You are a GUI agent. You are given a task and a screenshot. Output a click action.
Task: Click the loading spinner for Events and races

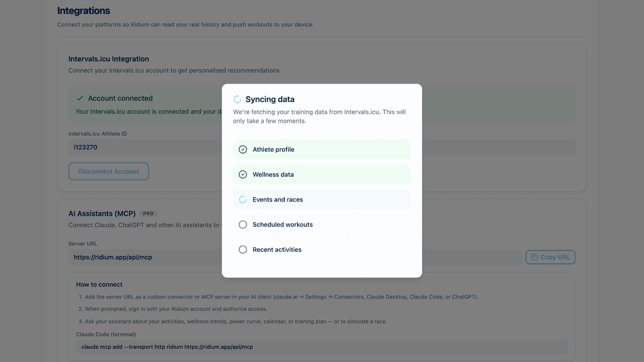(243, 200)
